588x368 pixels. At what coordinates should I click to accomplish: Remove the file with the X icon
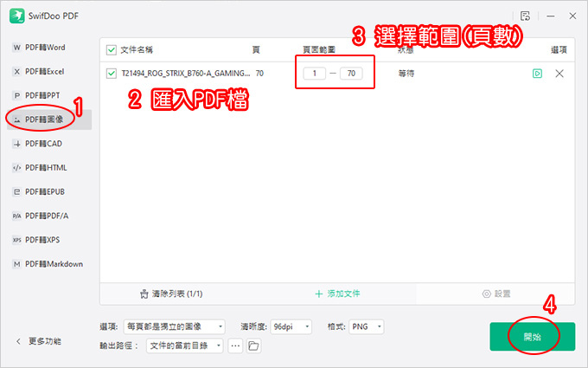(559, 74)
